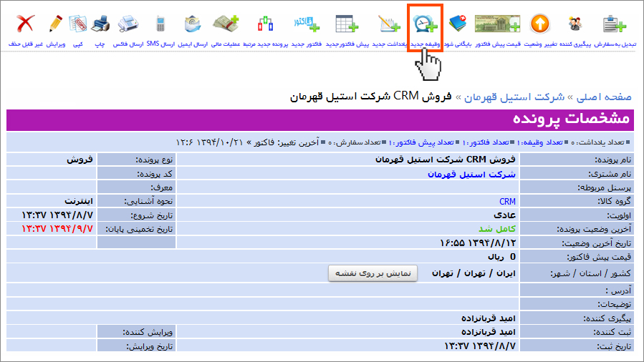Open the Invoice Count (تعداد فاکتور:۱) link
644x362 pixels.
pos(486,142)
